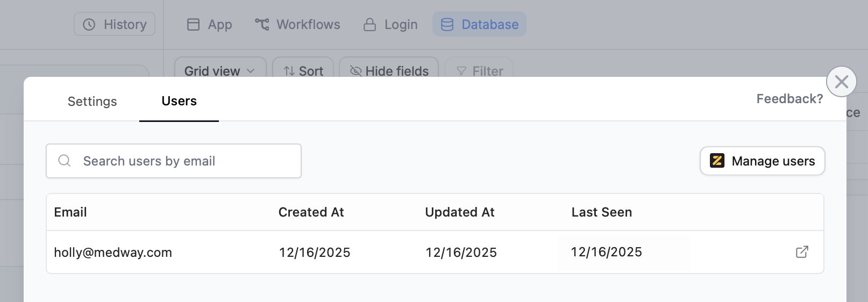Open the Workflows tab
This screenshot has width=868, height=302.
point(297,24)
